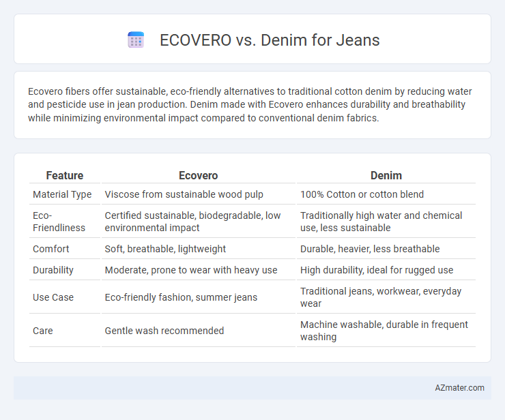Click 'Durable, heavier, less breathable' cell
The image size is (505, 420).
coord(370,249)
